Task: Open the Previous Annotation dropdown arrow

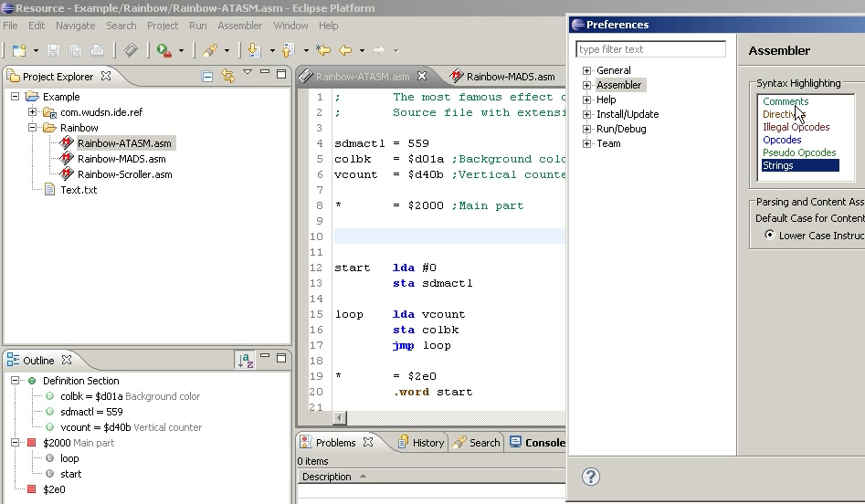Action: pyautogui.click(x=306, y=51)
